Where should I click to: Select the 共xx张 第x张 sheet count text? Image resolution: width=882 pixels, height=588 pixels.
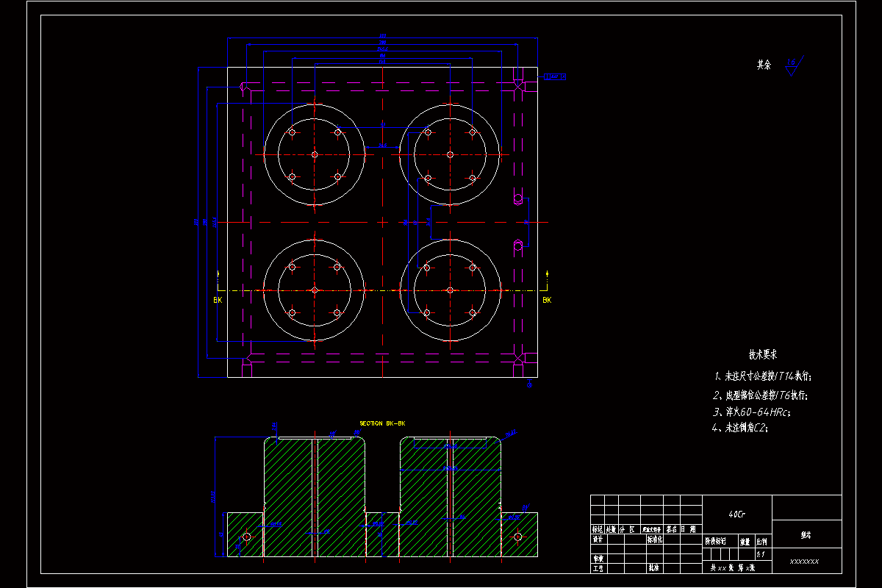pyautogui.click(x=732, y=568)
